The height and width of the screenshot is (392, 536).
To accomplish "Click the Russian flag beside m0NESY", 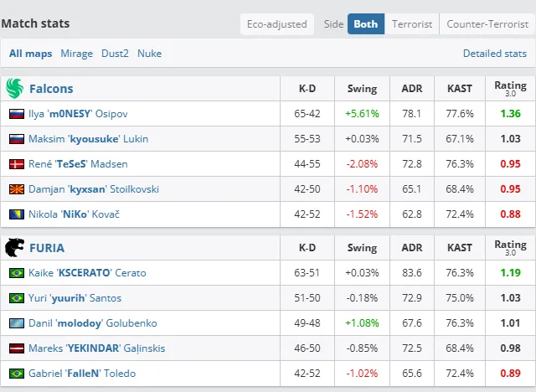I will coord(17,113).
